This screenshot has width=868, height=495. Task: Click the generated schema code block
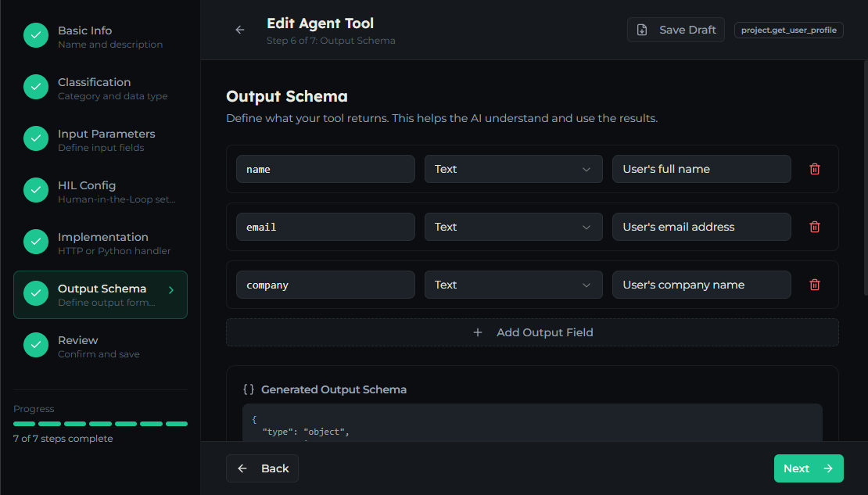[532, 422]
